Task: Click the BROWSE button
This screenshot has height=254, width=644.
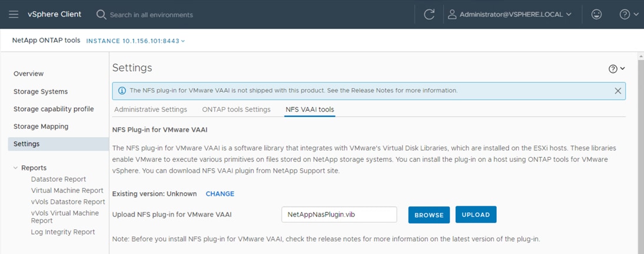Action: click(429, 215)
